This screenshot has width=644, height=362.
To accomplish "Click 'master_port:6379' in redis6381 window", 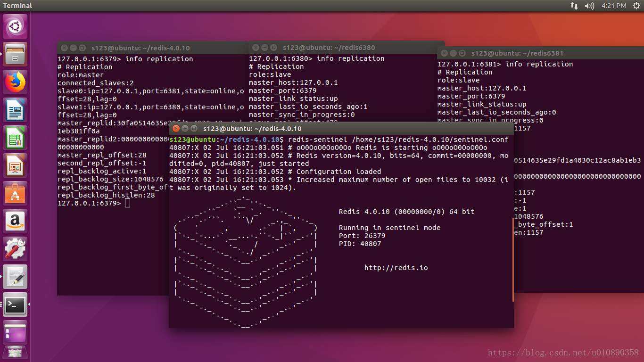I will [x=471, y=96].
